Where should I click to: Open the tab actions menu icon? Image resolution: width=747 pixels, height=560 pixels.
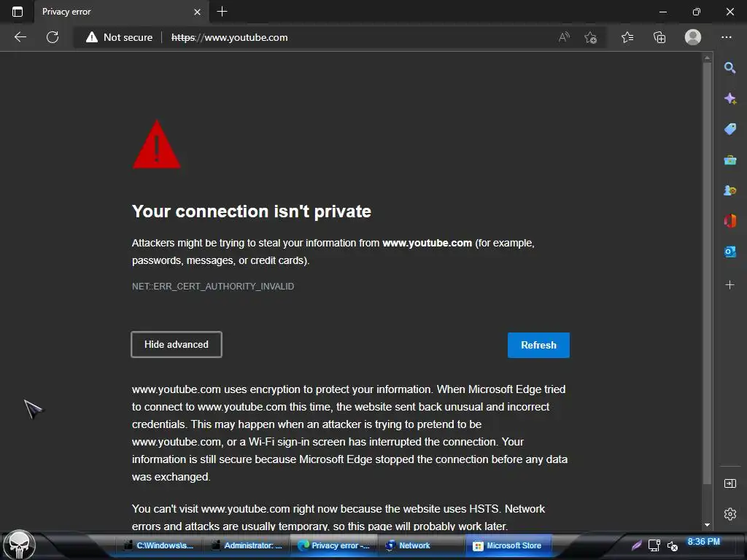(x=18, y=12)
